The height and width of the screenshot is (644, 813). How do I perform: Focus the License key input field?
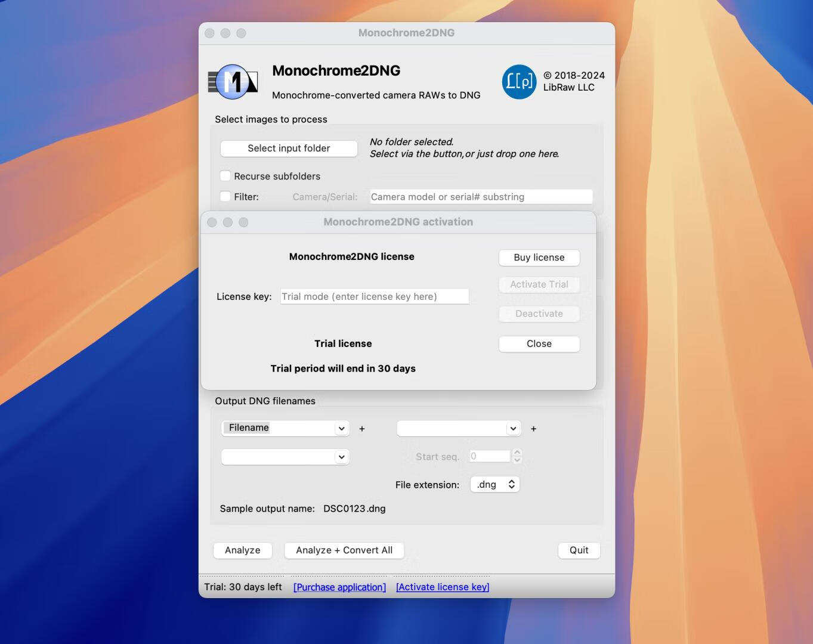click(x=375, y=296)
